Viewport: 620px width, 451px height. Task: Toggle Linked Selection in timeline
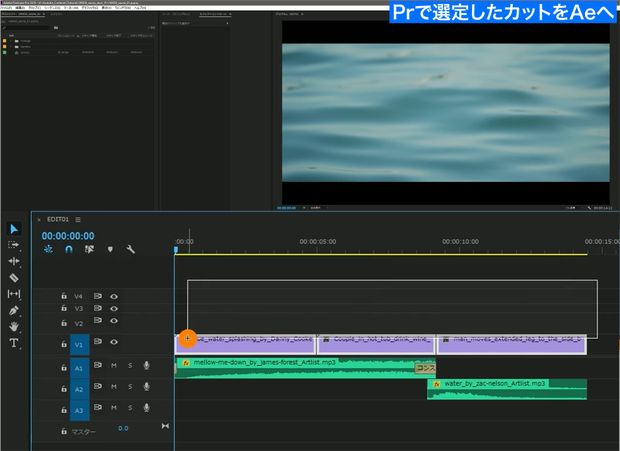pos(89,249)
